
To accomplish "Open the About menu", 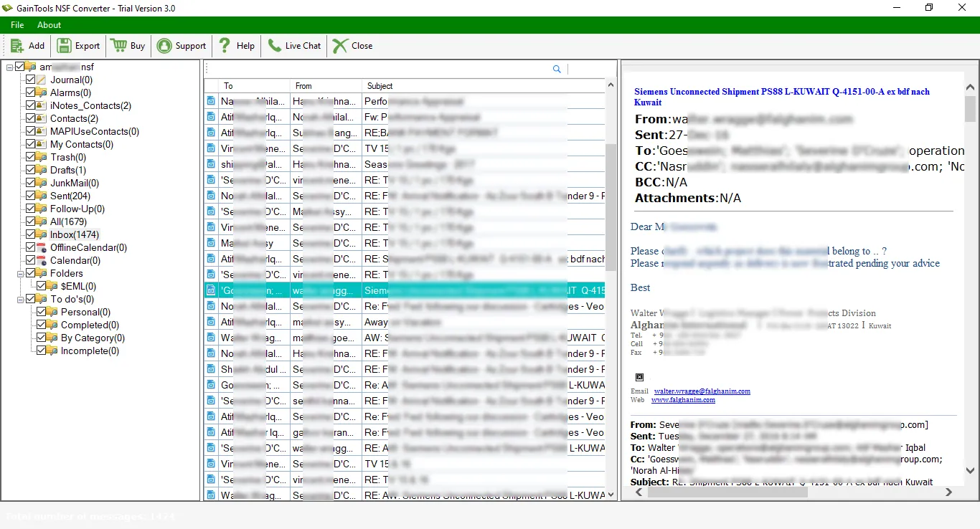I will [x=50, y=25].
